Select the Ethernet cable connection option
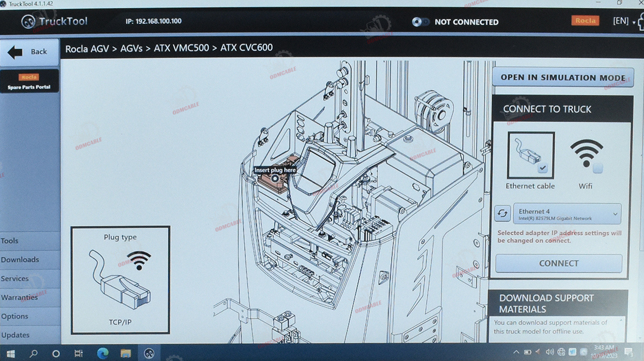Viewport: 644px width, 361px height. click(x=531, y=155)
